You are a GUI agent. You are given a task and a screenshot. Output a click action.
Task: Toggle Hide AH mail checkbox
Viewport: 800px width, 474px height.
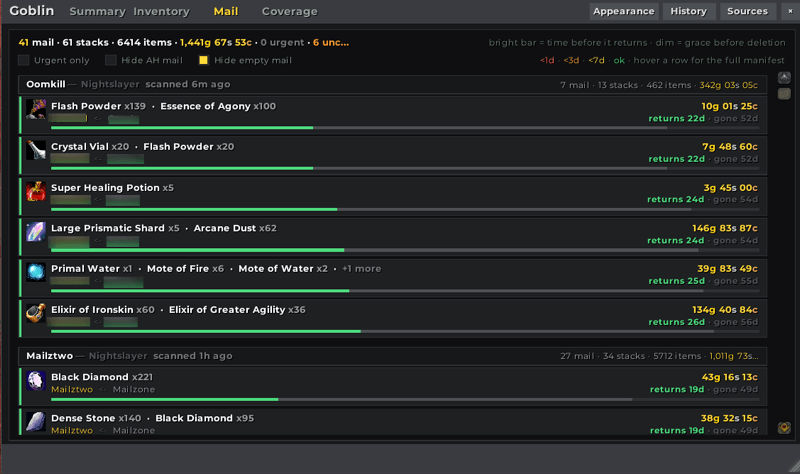tap(111, 60)
